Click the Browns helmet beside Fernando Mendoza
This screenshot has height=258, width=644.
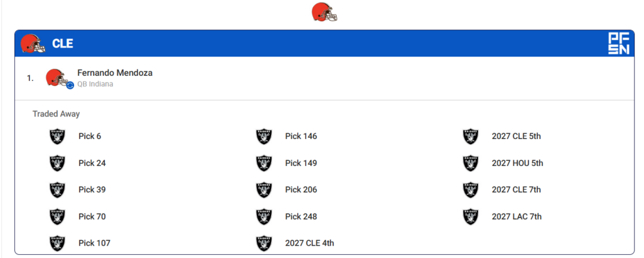tap(57, 77)
